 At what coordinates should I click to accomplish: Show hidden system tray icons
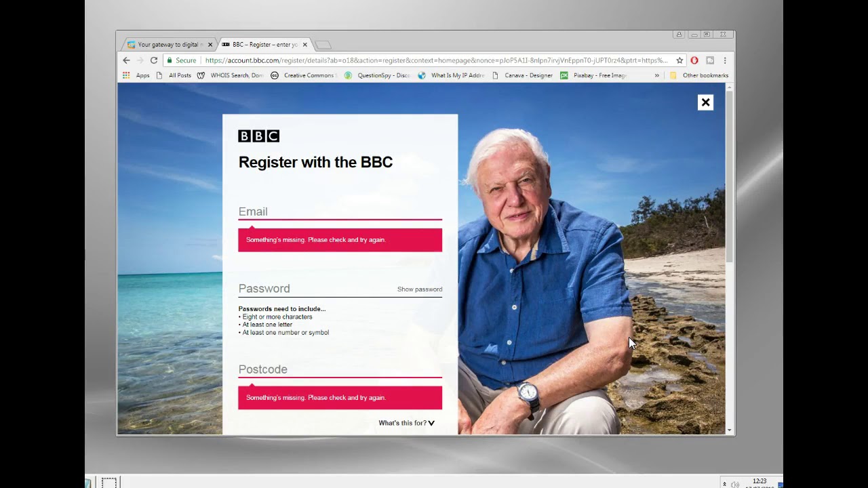click(724, 485)
